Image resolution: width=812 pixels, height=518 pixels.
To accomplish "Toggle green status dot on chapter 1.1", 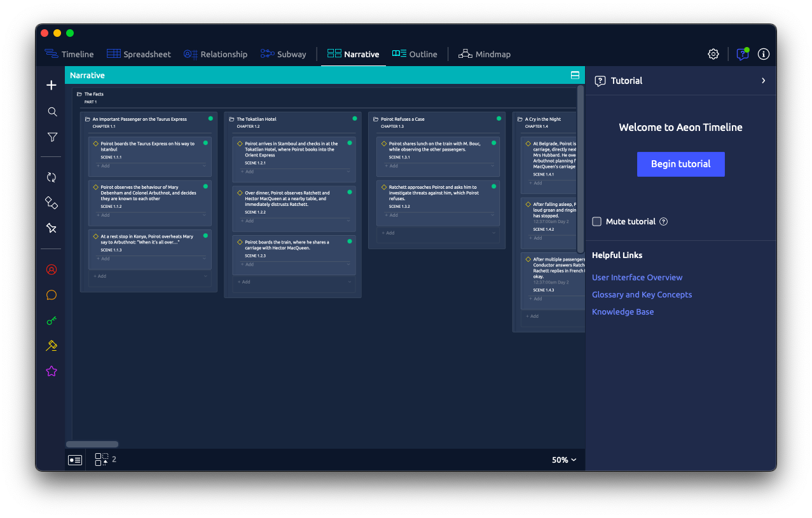I will (210, 118).
